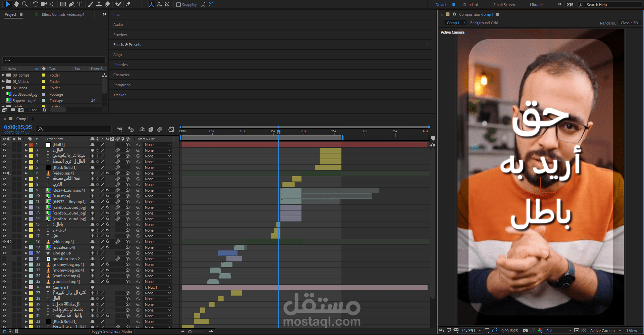Image resolution: width=644 pixels, height=335 pixels.
Task: Click the red label color of Null 1
Action: tap(31, 145)
